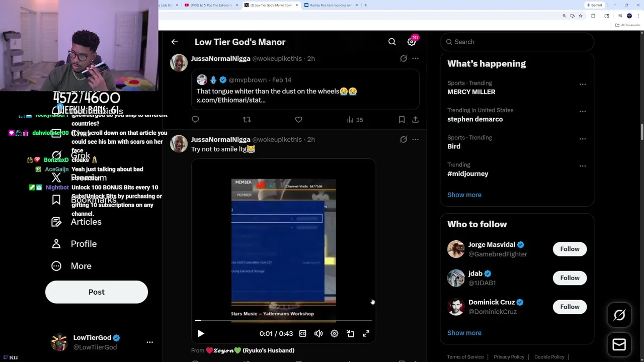Show more under What's happening
Screen dimensions: 644x362
[x=464, y=195]
